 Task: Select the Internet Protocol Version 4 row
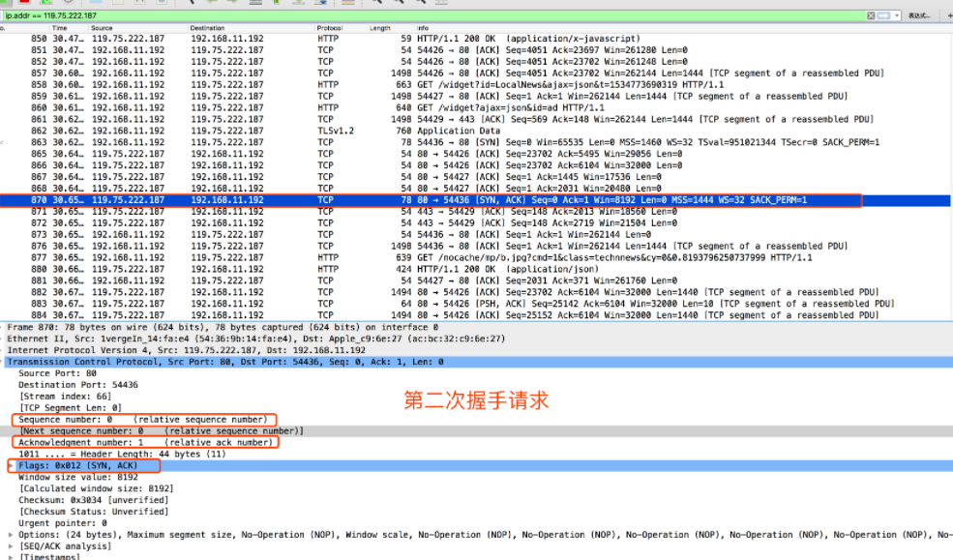[x=476, y=350]
